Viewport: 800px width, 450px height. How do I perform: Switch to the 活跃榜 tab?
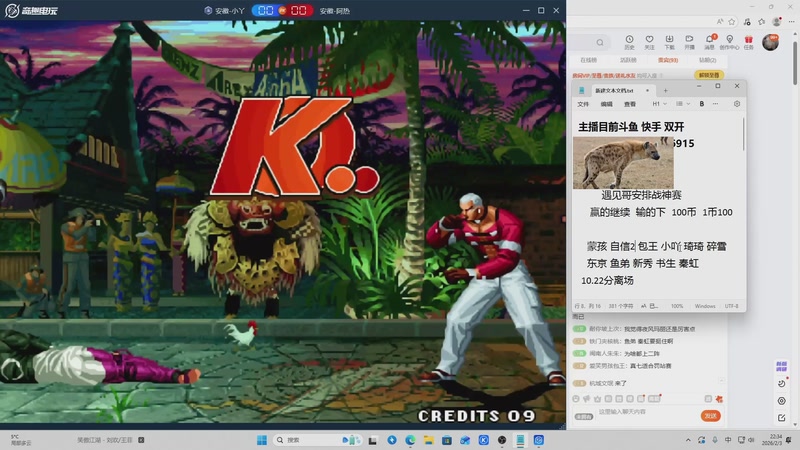tap(628, 60)
